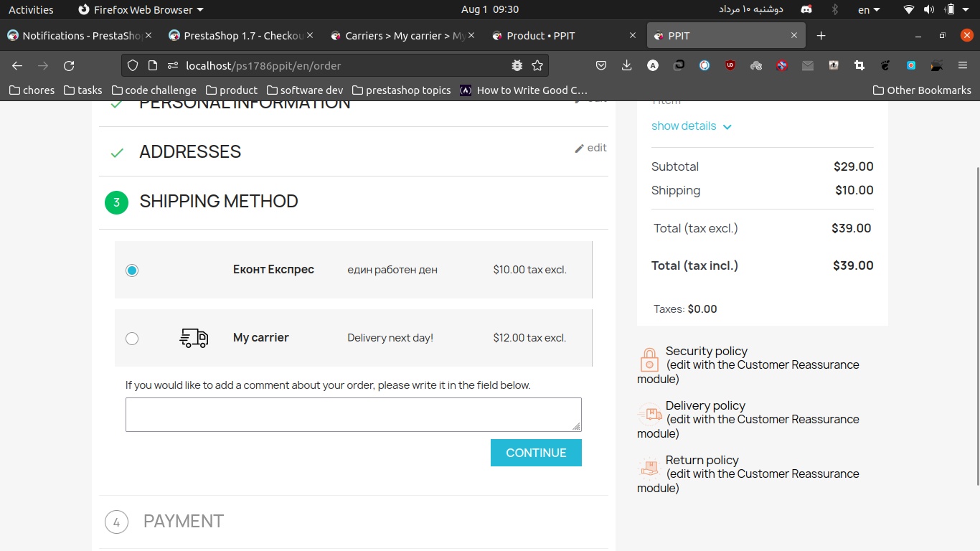Click the Bluetooth indicator in top bar
The image size is (980, 551).
pos(834,9)
